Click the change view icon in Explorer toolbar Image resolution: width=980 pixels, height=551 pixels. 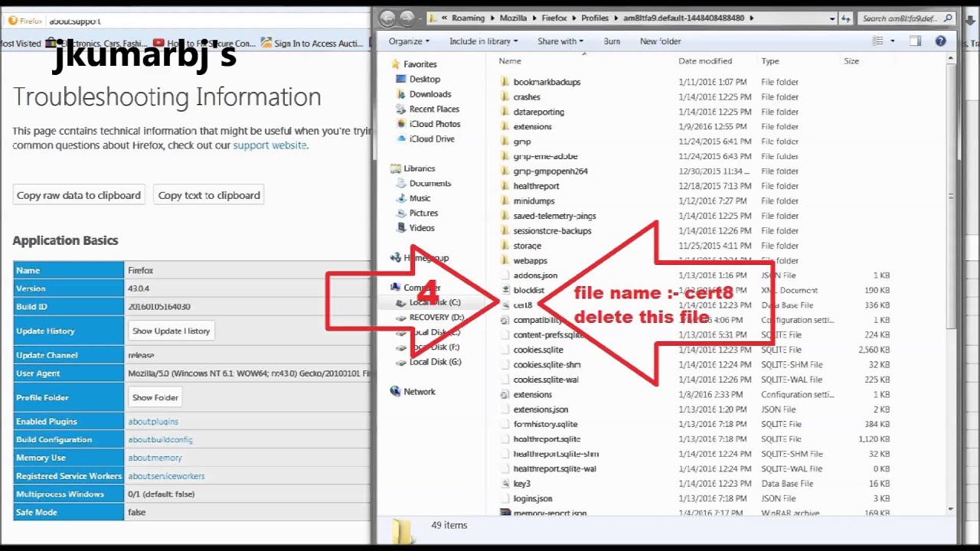pos(878,41)
